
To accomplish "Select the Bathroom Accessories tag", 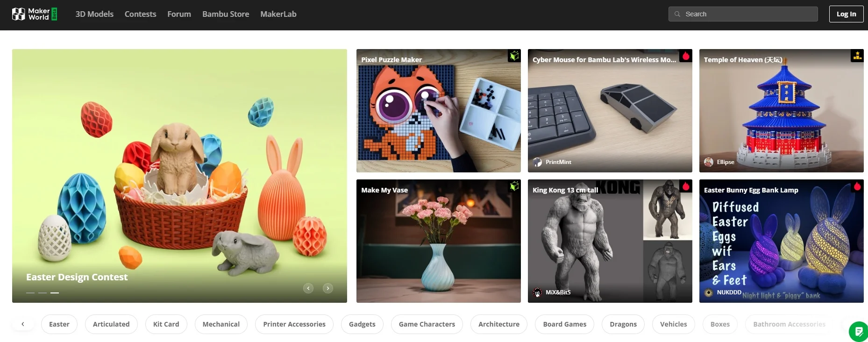I will (789, 324).
